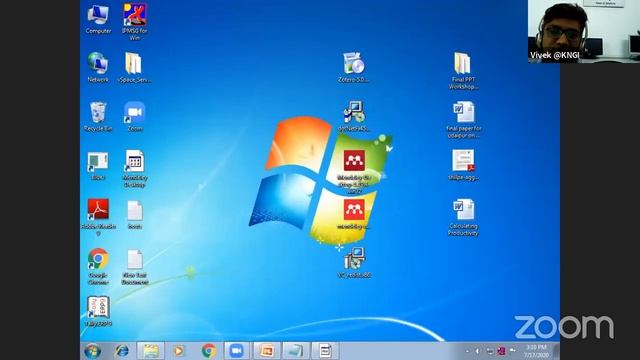This screenshot has width=640, height=360.
Task: Click Vivek @KNGI participant video thumbnail
Action: 584,31
